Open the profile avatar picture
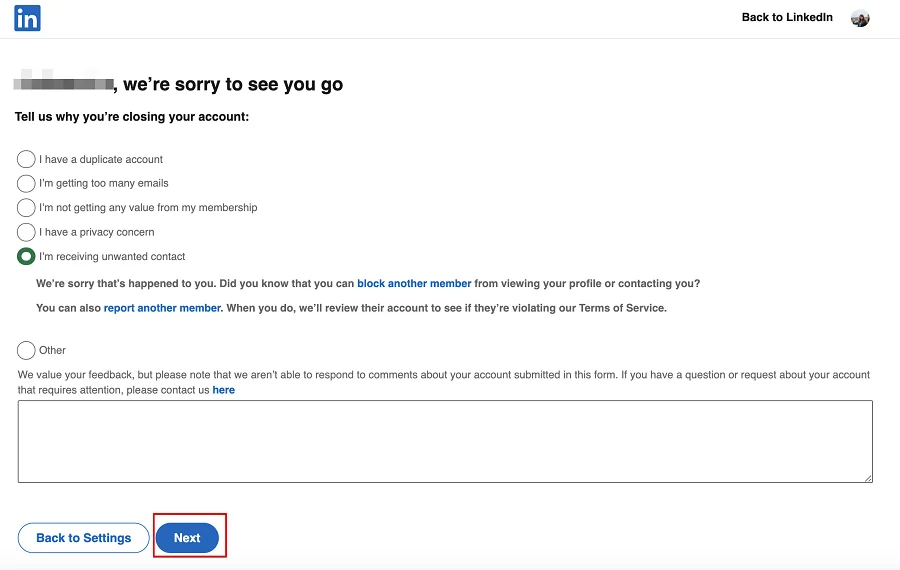Screen dimensions: 900x570 coord(860,18)
